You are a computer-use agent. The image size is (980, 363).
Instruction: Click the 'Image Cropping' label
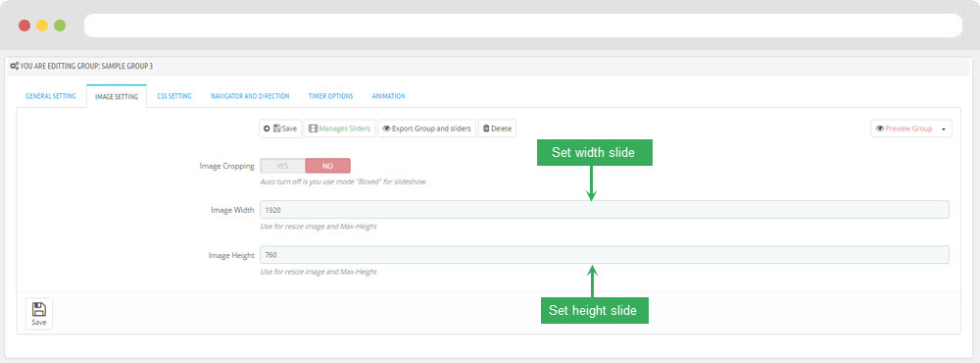227,166
